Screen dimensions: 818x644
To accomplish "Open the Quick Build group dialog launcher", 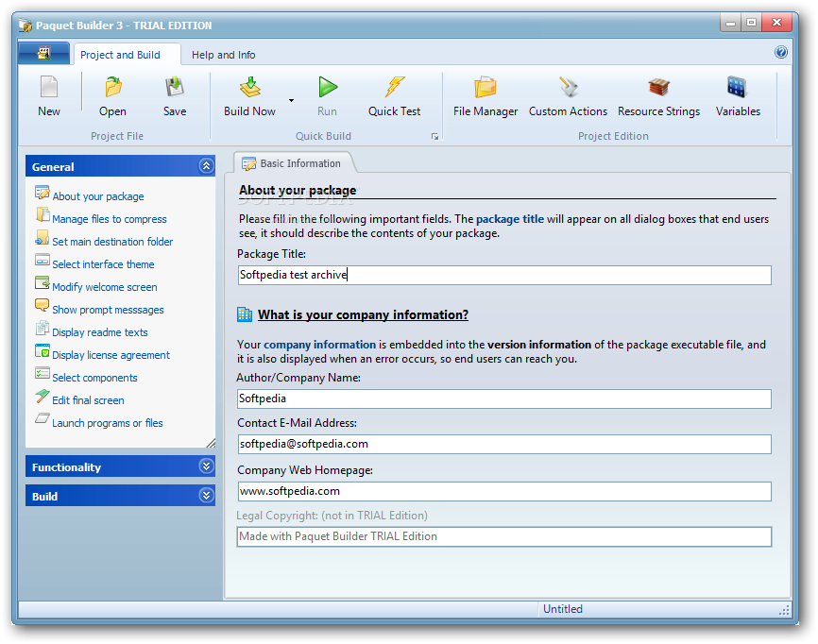I will tap(435, 137).
